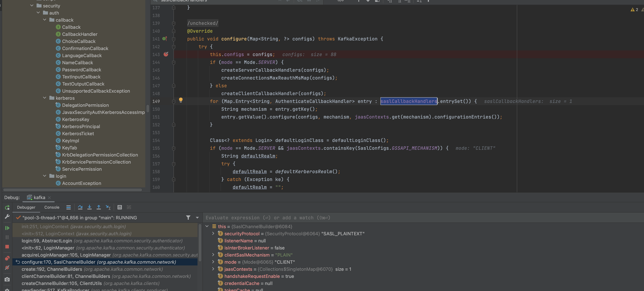Step over the current line
Image resolution: width=644 pixels, height=291 pixels.
(80, 207)
